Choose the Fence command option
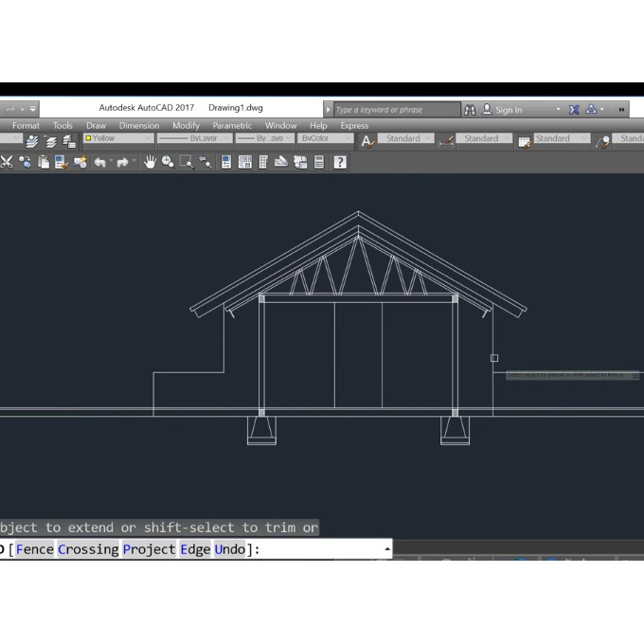 [34, 549]
